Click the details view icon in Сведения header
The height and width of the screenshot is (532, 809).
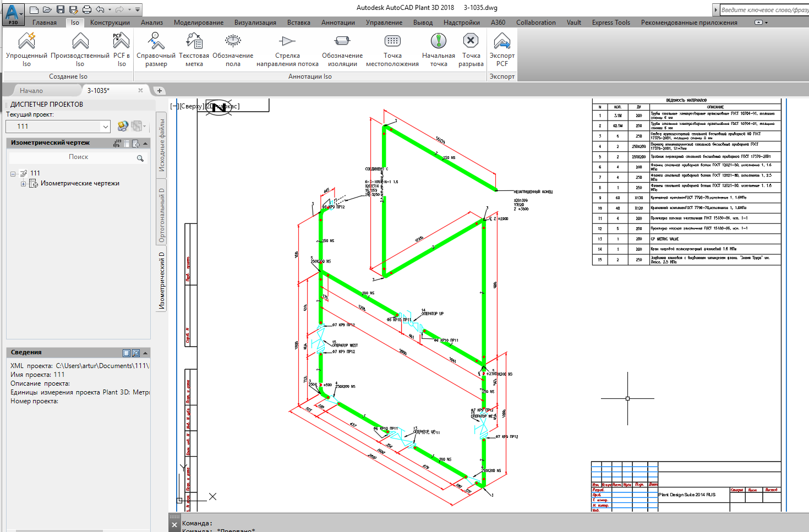coord(127,353)
